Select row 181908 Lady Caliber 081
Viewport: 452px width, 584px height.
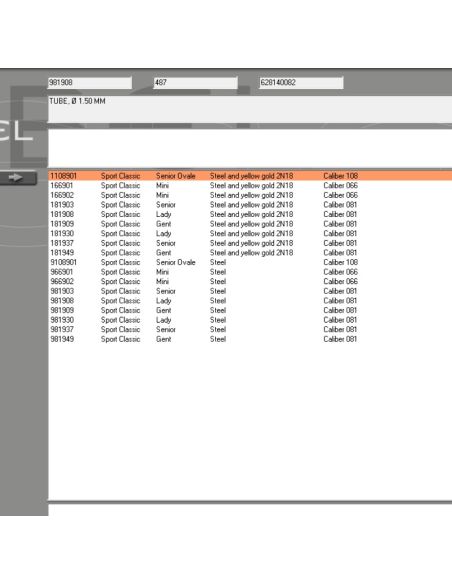[250, 215]
